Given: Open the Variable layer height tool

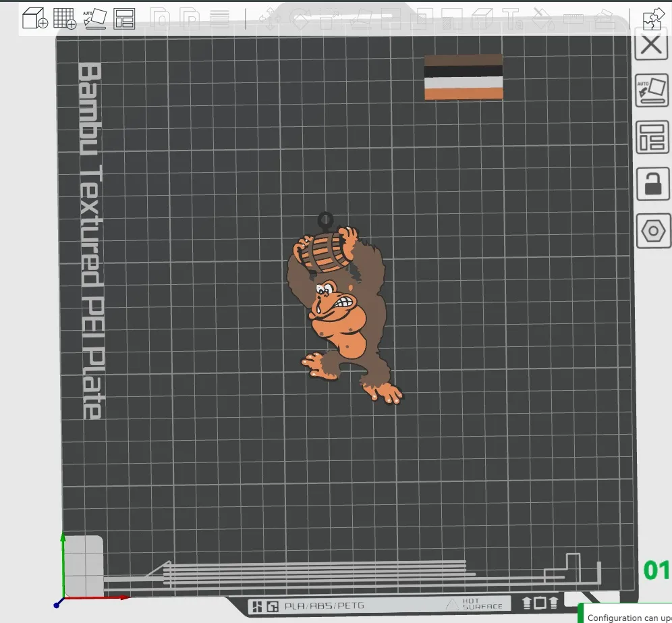Looking at the screenshot, I should point(219,19).
